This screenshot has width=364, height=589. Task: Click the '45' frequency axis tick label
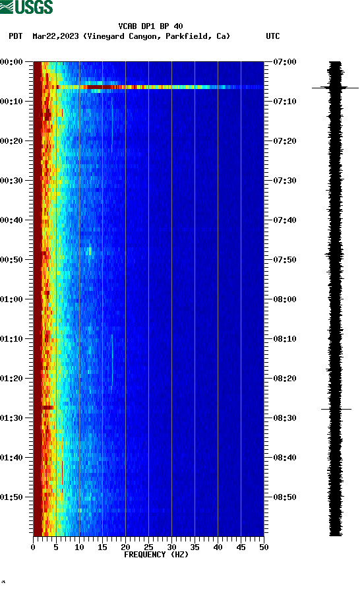[241, 547]
